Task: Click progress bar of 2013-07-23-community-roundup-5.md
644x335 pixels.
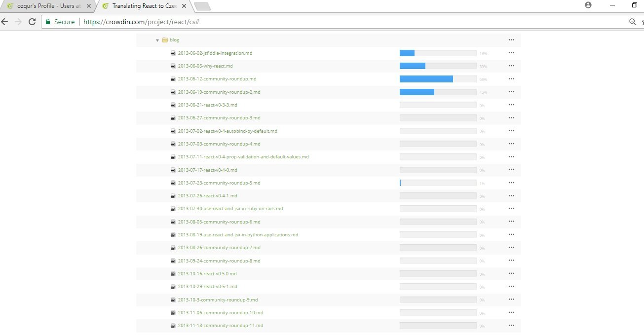Action: pyautogui.click(x=438, y=183)
